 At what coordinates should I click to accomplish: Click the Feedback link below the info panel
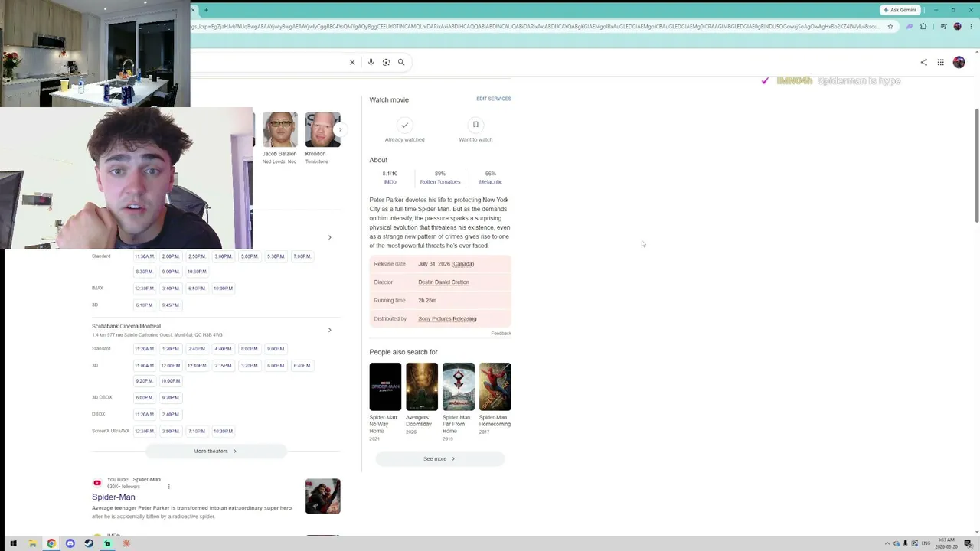501,334
